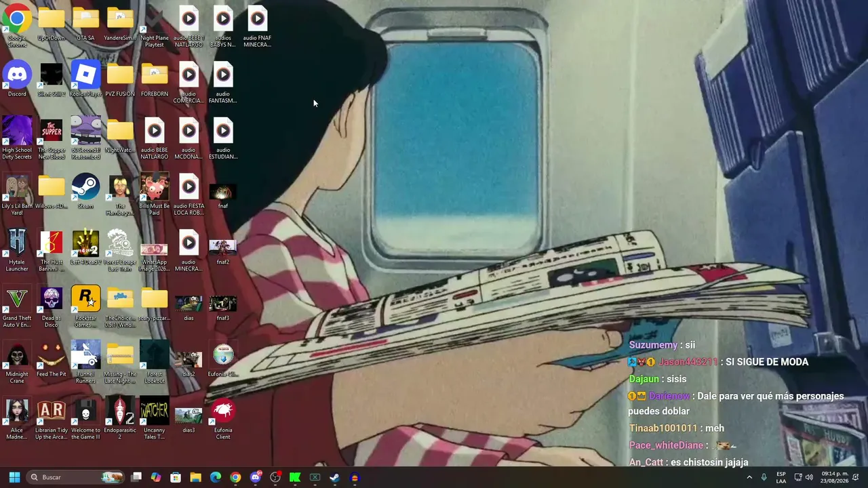Open the Steam desktop shortcut

point(85,192)
